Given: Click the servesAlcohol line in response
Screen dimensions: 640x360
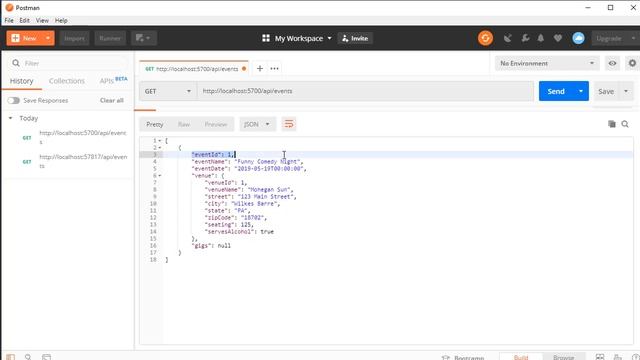Looking at the screenshot, I should click(239, 231).
